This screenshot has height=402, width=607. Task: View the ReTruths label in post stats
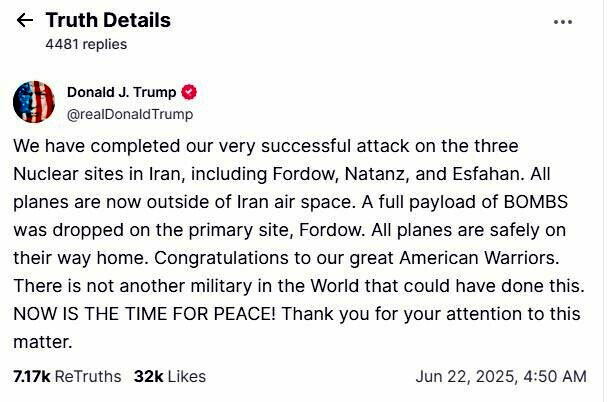tap(87, 377)
